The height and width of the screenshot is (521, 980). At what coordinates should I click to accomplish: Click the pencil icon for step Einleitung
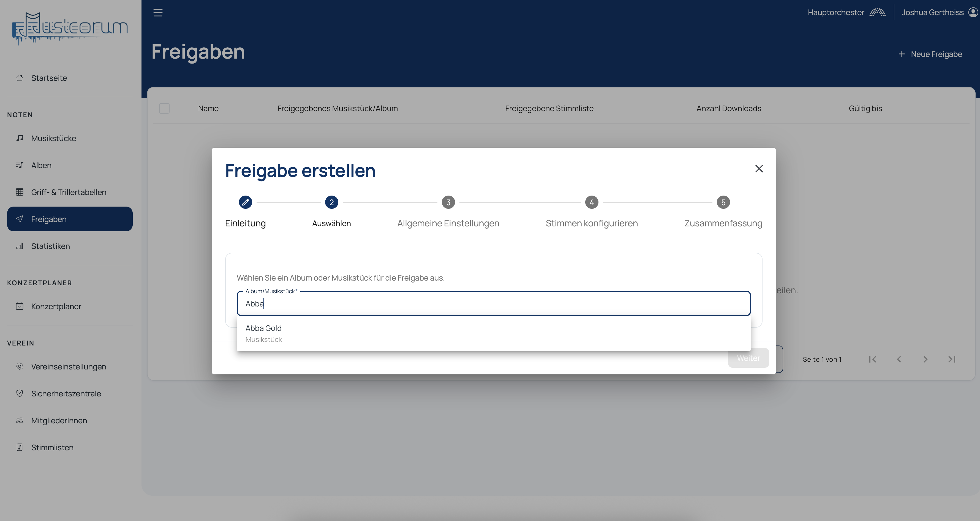245,202
